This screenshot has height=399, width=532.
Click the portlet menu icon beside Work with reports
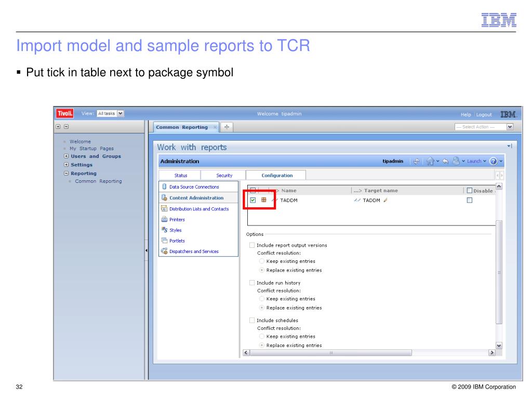tap(510, 146)
